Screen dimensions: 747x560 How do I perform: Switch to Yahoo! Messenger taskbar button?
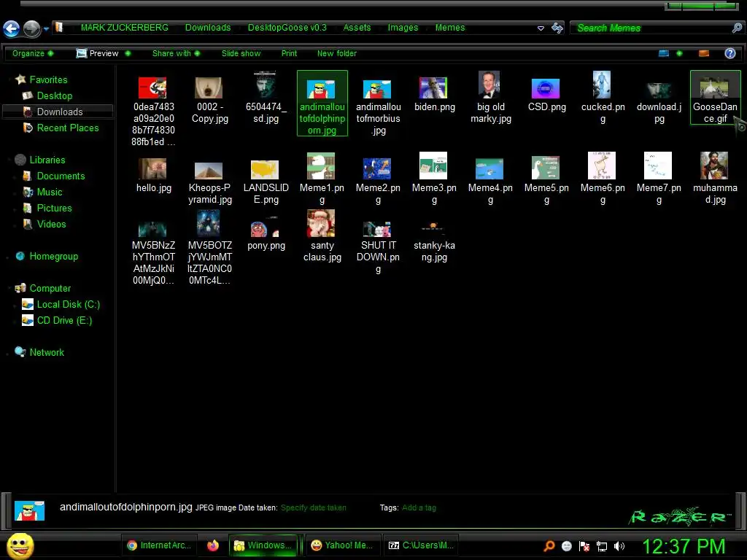click(x=342, y=545)
